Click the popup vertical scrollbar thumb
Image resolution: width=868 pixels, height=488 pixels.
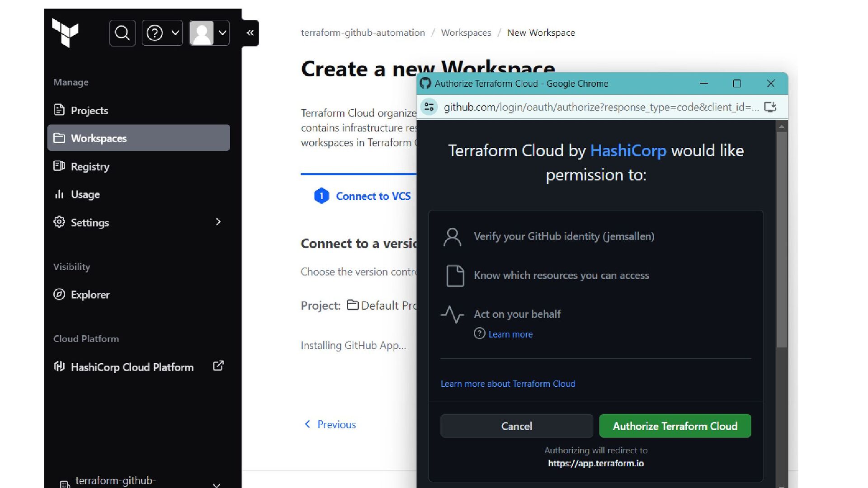pyautogui.click(x=782, y=239)
